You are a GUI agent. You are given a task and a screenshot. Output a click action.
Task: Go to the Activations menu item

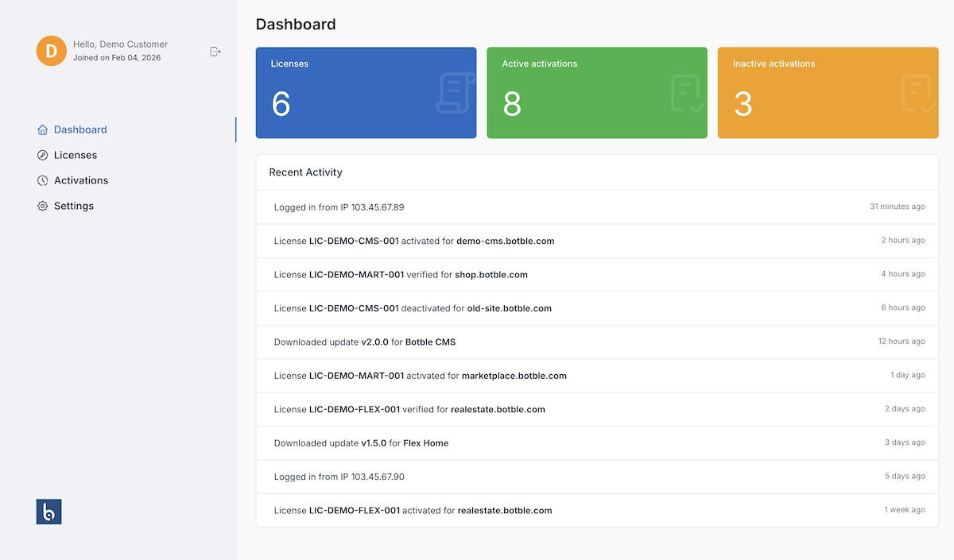(x=81, y=180)
